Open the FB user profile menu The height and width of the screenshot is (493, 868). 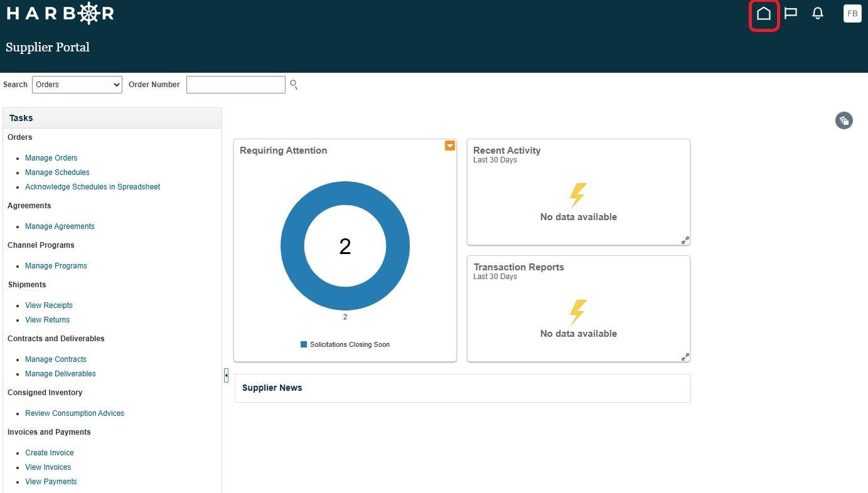tap(852, 13)
